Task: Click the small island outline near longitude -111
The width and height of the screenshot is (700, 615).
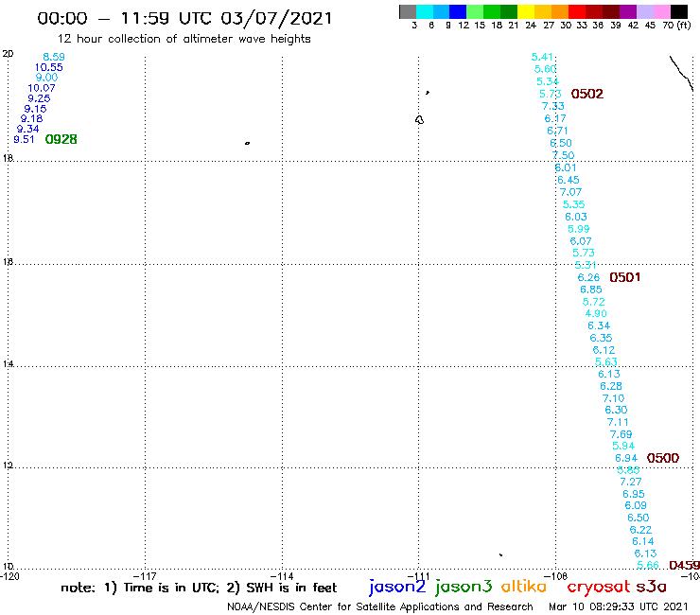Action: coord(419,120)
